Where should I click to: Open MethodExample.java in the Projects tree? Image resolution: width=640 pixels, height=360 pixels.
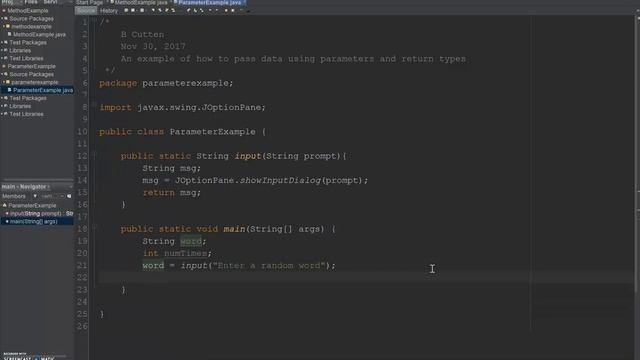[x=39, y=35]
